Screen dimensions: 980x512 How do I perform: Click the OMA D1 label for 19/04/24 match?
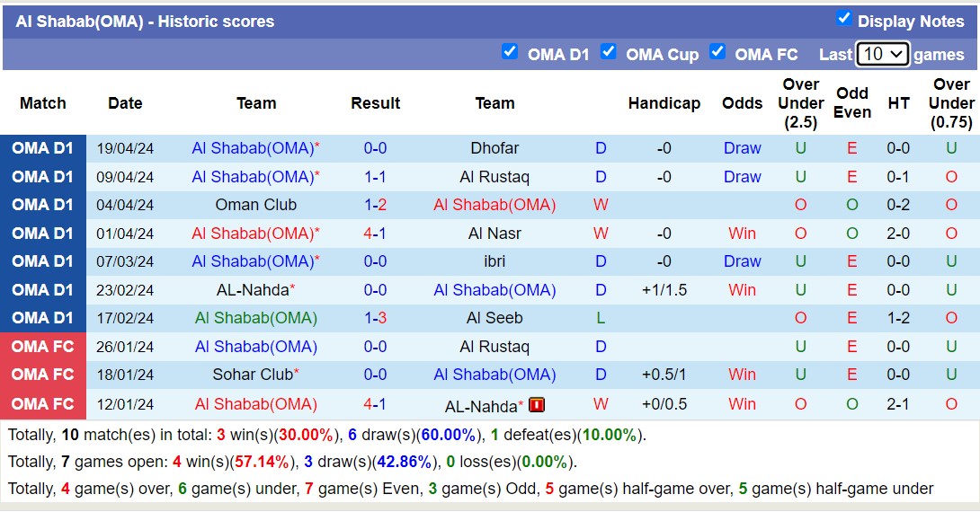(43, 148)
